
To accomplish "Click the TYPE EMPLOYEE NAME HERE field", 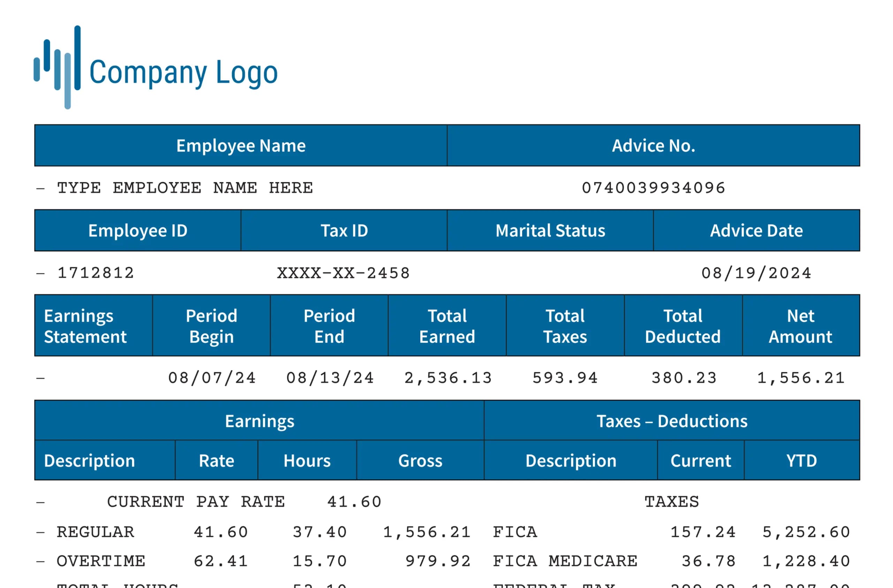I will [x=185, y=188].
